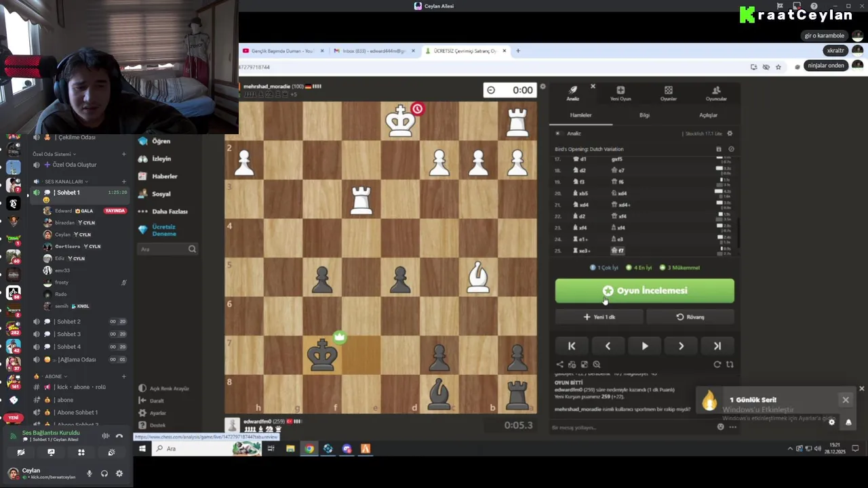Viewport: 868px width, 488px height.
Task: Join Ağlama Odası voice channel
Action: pos(77,359)
